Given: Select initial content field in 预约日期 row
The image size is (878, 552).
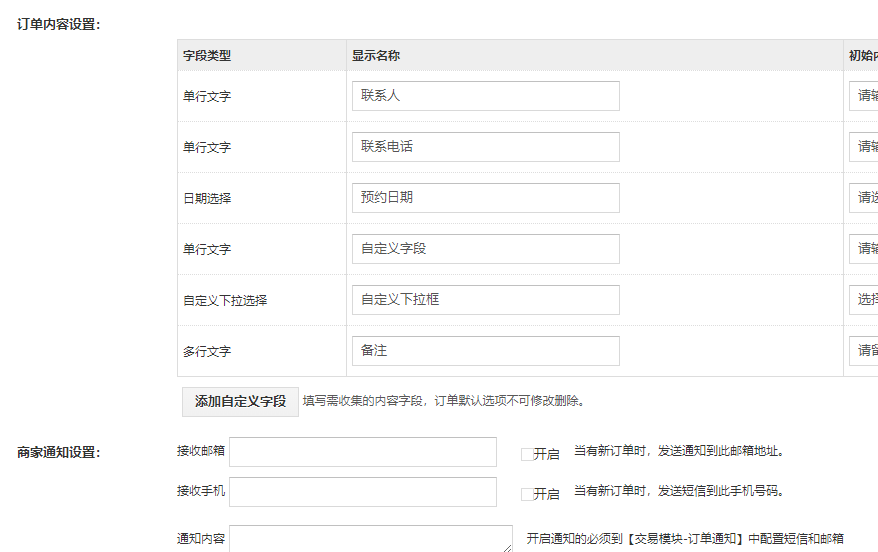Looking at the screenshot, I should click(x=864, y=198).
